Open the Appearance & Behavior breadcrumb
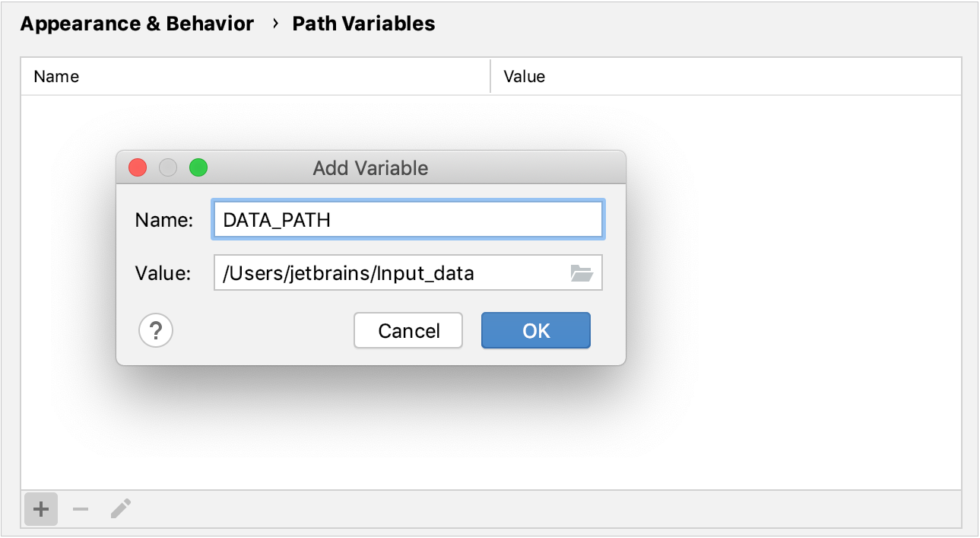 (x=137, y=24)
